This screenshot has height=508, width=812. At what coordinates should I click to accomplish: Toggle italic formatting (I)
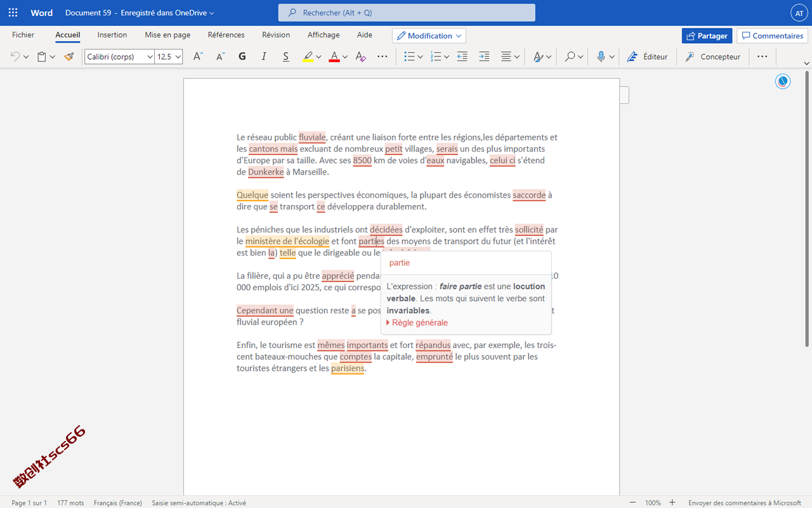[x=264, y=57]
